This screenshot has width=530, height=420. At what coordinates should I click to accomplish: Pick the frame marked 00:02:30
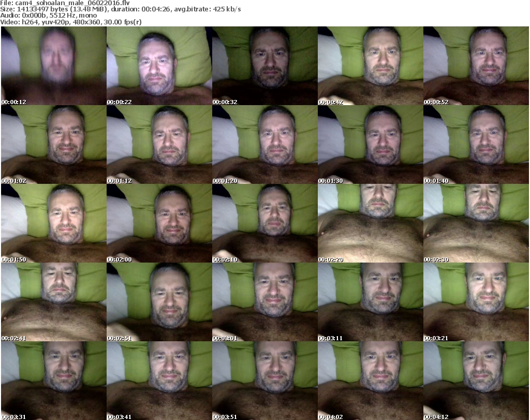pos(476,223)
